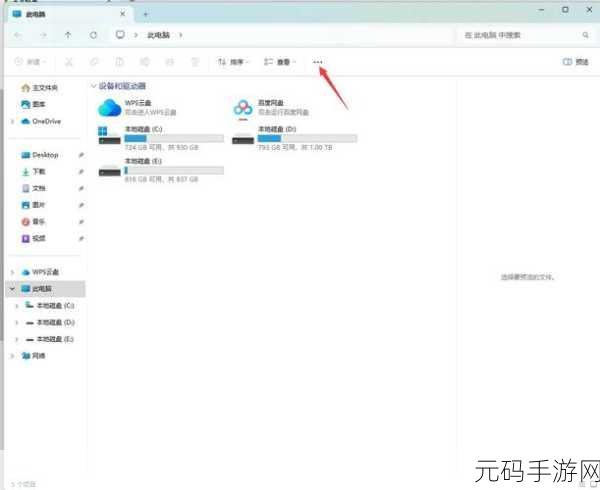
Task: Click the pin icon beside 文档
Action: (81, 188)
